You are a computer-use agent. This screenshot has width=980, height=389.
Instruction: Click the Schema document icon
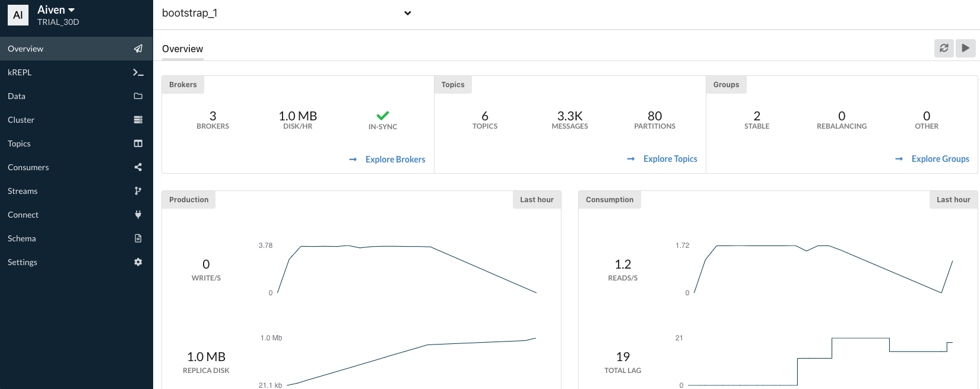[138, 238]
